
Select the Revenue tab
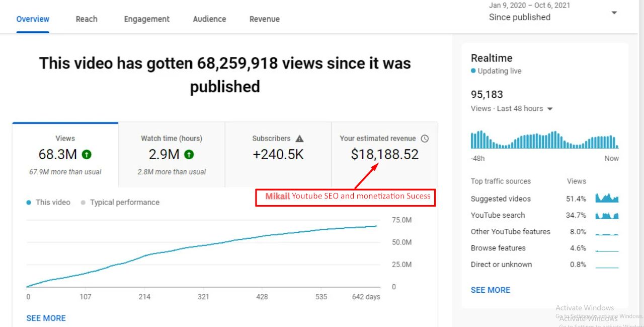[265, 19]
